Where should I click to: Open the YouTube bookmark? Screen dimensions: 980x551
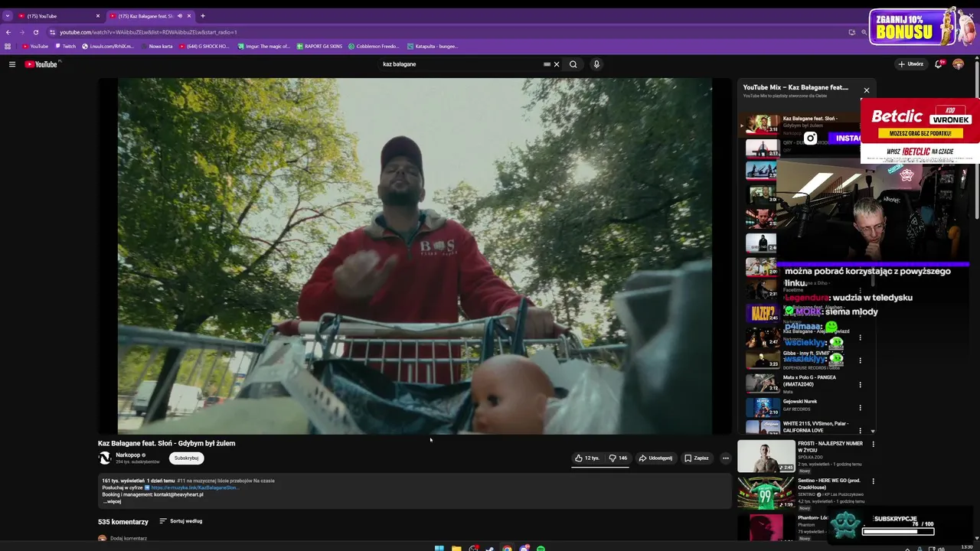coord(35,46)
